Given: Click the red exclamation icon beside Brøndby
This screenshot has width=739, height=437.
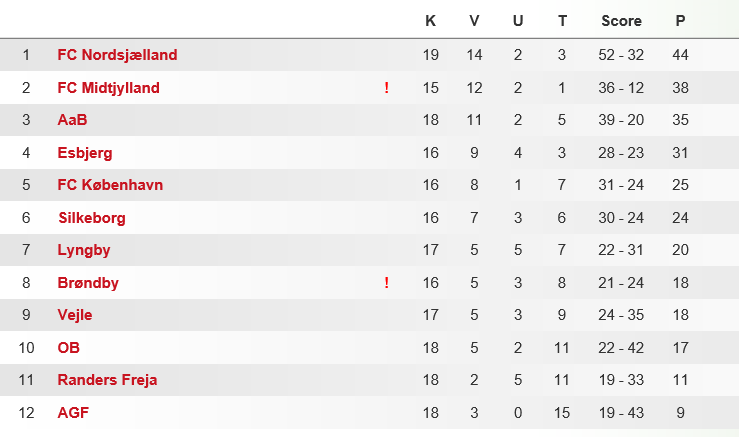Looking at the screenshot, I should (x=386, y=283).
